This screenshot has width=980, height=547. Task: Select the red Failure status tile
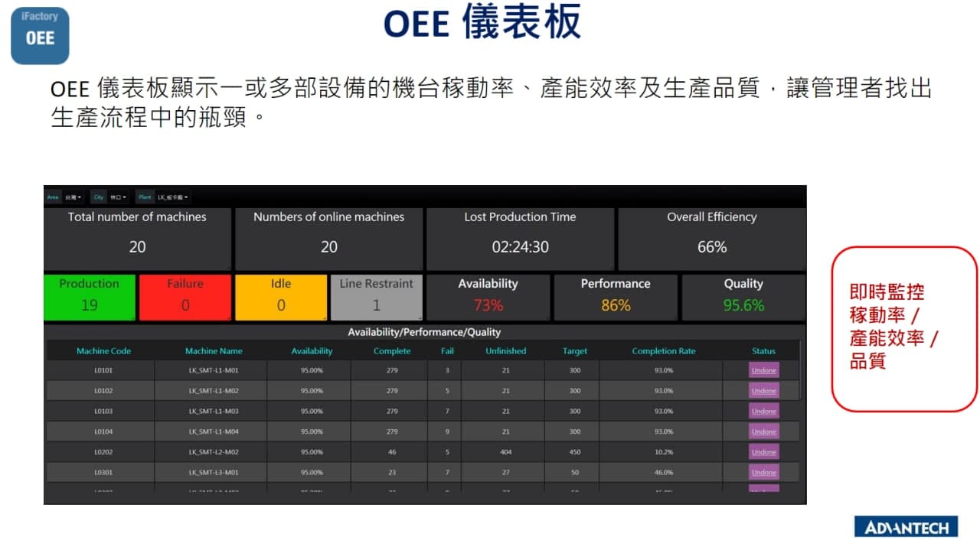pyautogui.click(x=185, y=297)
